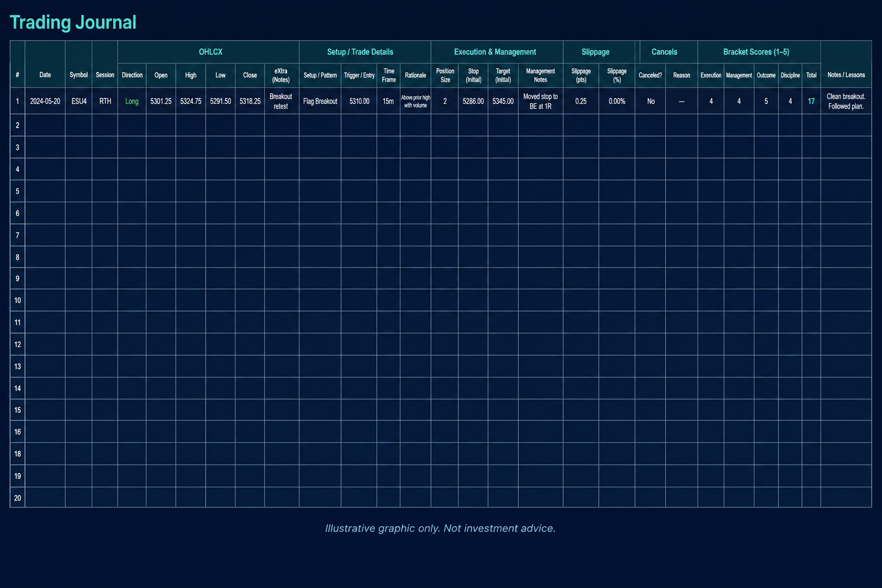Image resolution: width=882 pixels, height=588 pixels.
Task: Click the Canceled? column header
Action: 650,75
